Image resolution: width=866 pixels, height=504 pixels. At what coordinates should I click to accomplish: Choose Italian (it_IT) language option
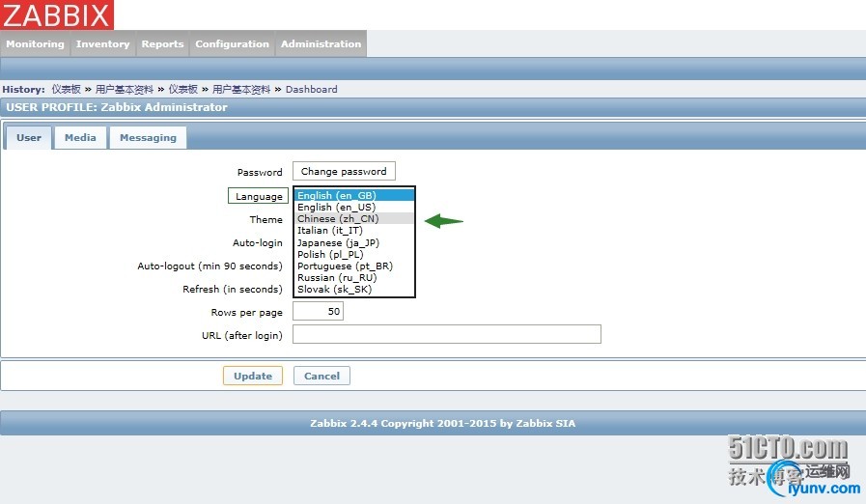click(x=354, y=230)
